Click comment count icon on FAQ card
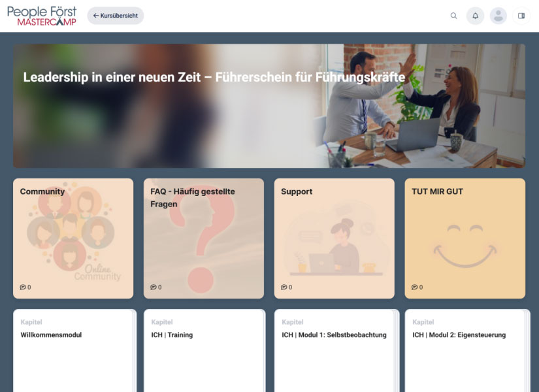539x392 pixels. (x=154, y=287)
